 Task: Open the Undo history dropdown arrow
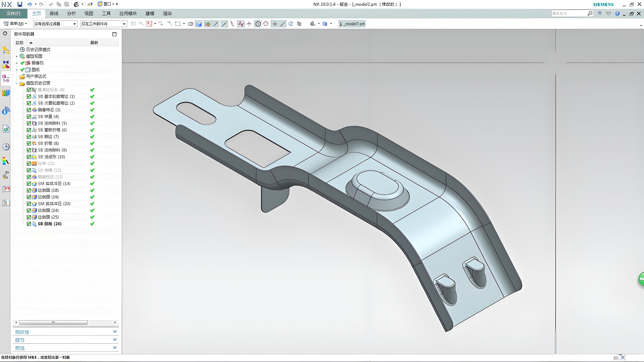(x=35, y=4)
